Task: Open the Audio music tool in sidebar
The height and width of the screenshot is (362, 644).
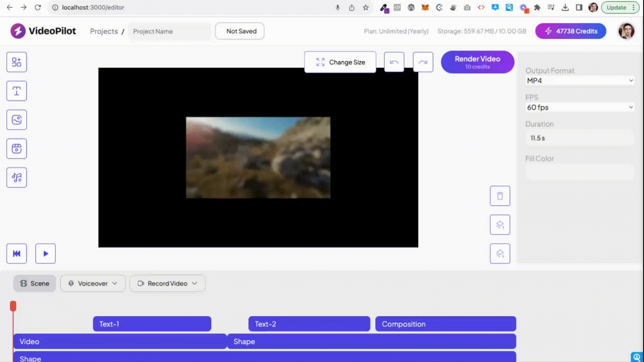Action: pyautogui.click(x=16, y=177)
